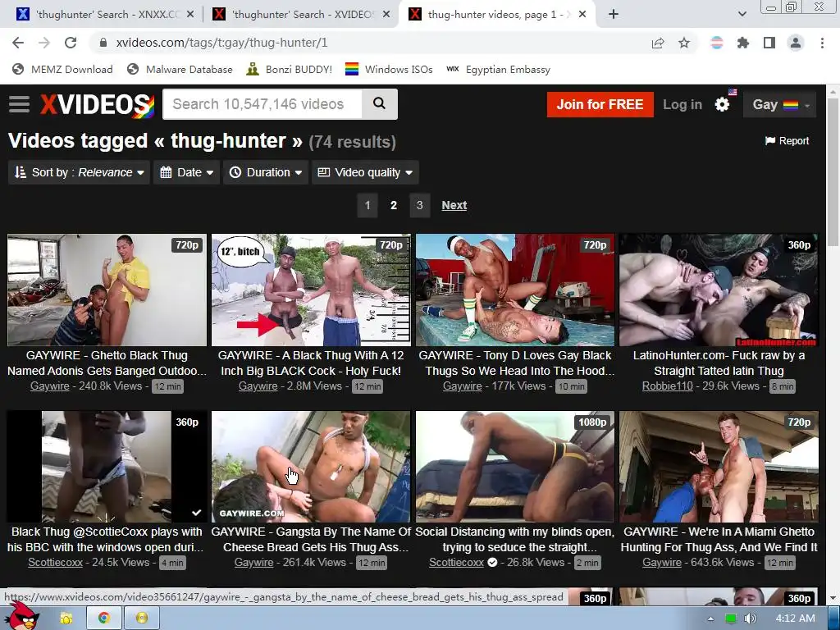Expand the Gay category dropdown
The width and height of the screenshot is (840, 630).
coord(781,104)
